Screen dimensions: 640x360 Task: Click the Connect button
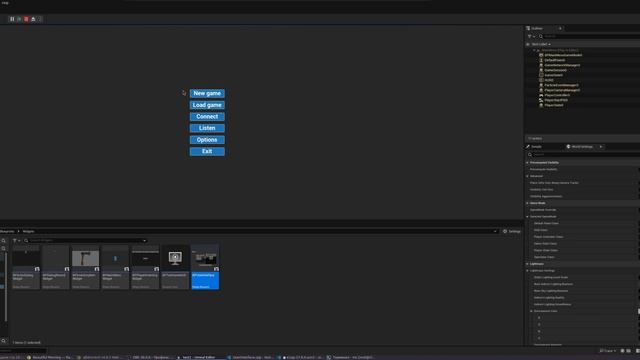tap(207, 117)
